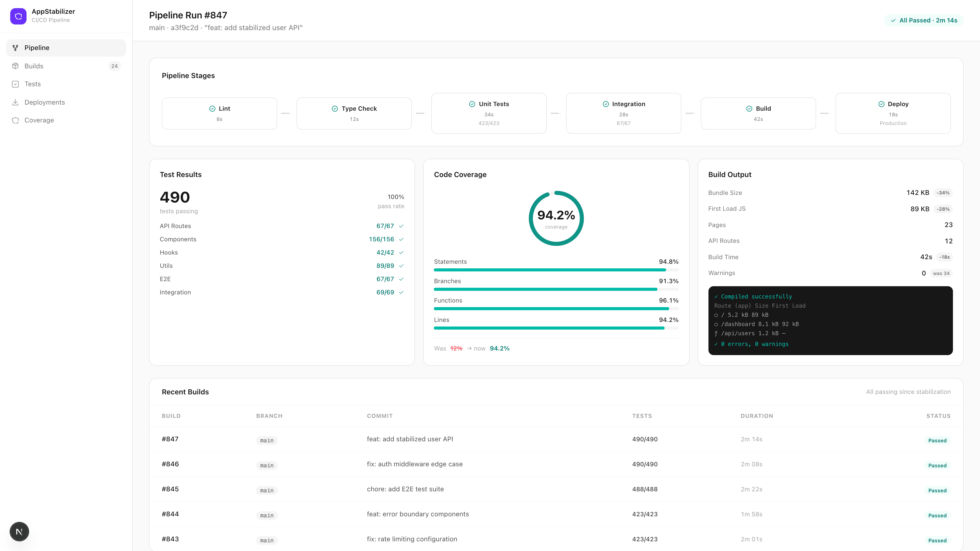Select the Pipeline icon in the sidebar
The height and width of the screenshot is (551, 980).
coord(15,47)
